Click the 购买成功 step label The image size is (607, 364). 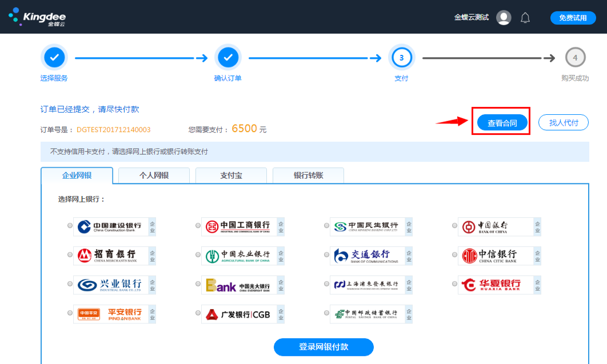pyautogui.click(x=575, y=78)
